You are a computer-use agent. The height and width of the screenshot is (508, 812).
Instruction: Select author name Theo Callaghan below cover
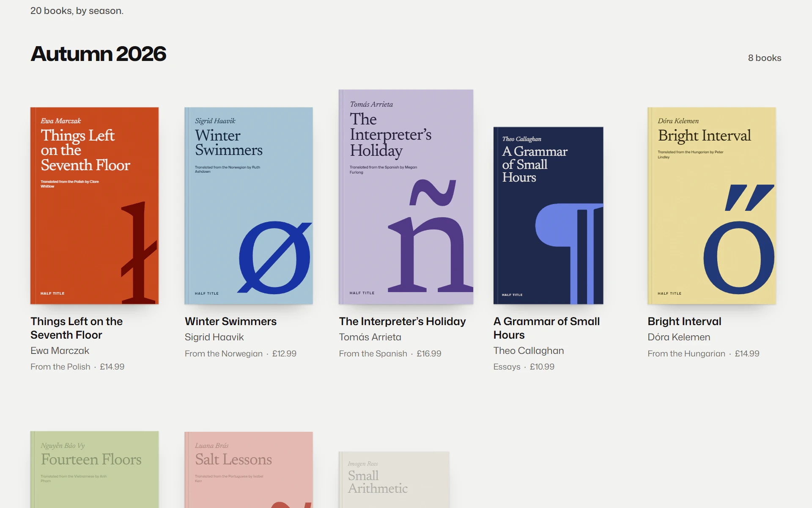click(x=529, y=351)
